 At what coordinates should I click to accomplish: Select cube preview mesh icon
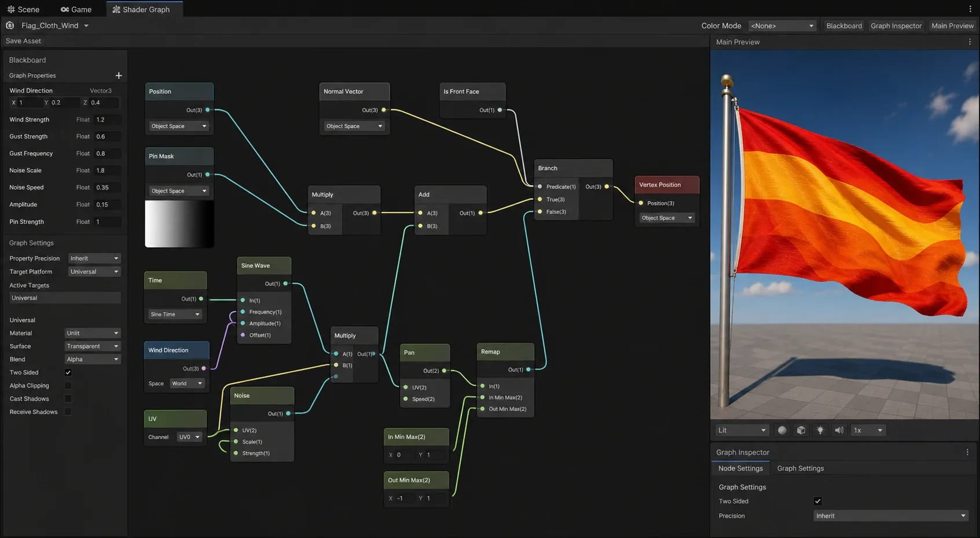click(x=801, y=430)
